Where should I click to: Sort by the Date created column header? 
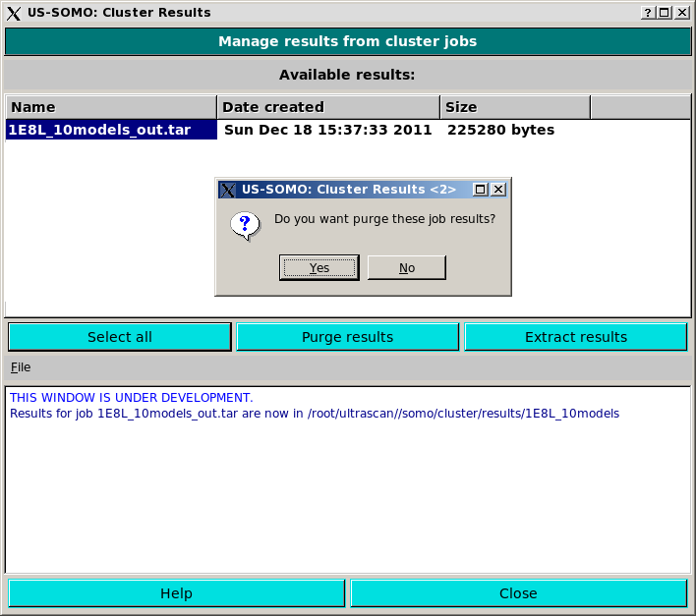[328, 107]
